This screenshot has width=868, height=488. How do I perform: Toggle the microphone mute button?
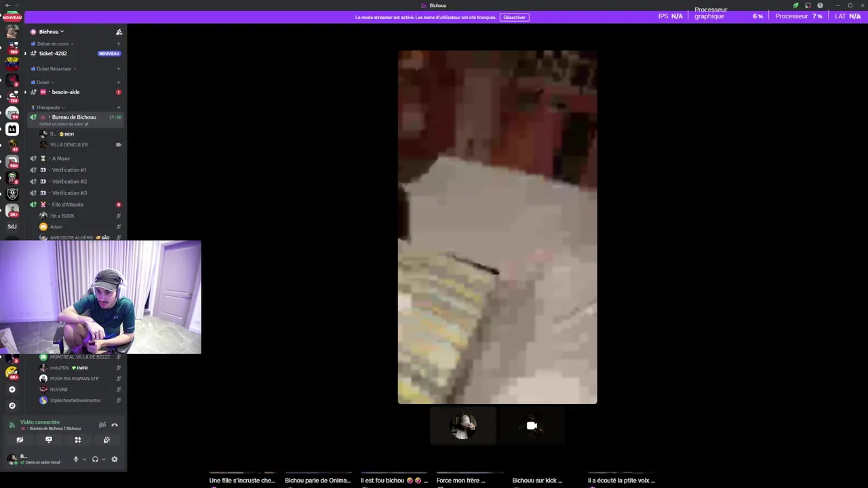76,460
